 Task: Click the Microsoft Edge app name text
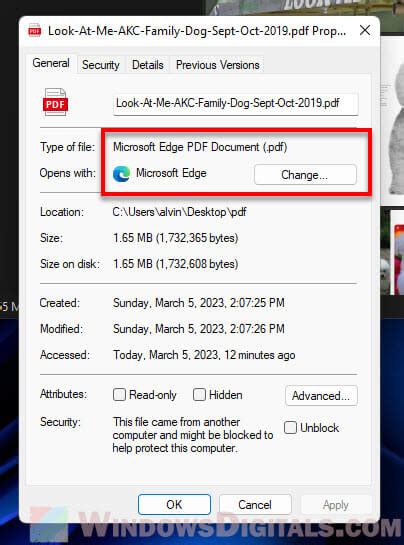click(x=171, y=173)
